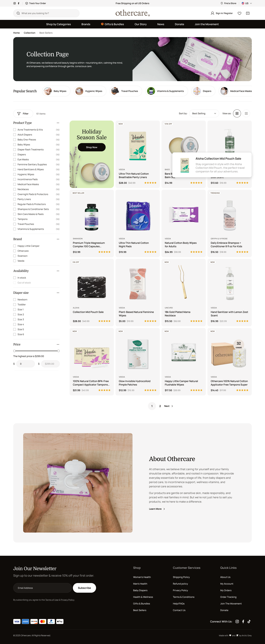Screen dimensions: 265x644
Task: Click the Filter icon button
Action: [x=23, y=113]
